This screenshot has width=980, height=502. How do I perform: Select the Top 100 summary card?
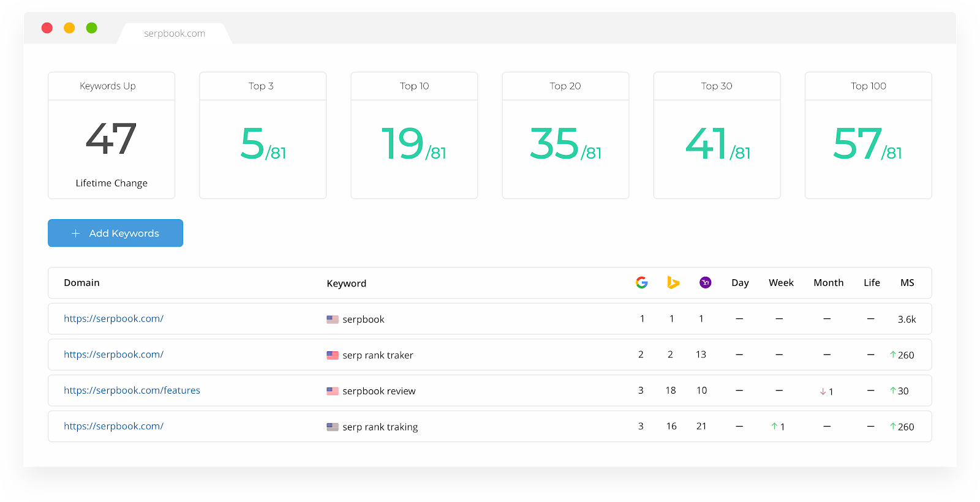[x=869, y=135]
